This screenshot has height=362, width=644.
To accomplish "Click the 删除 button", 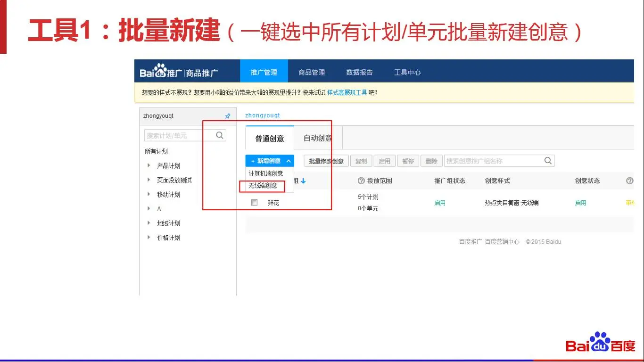I will tap(431, 161).
